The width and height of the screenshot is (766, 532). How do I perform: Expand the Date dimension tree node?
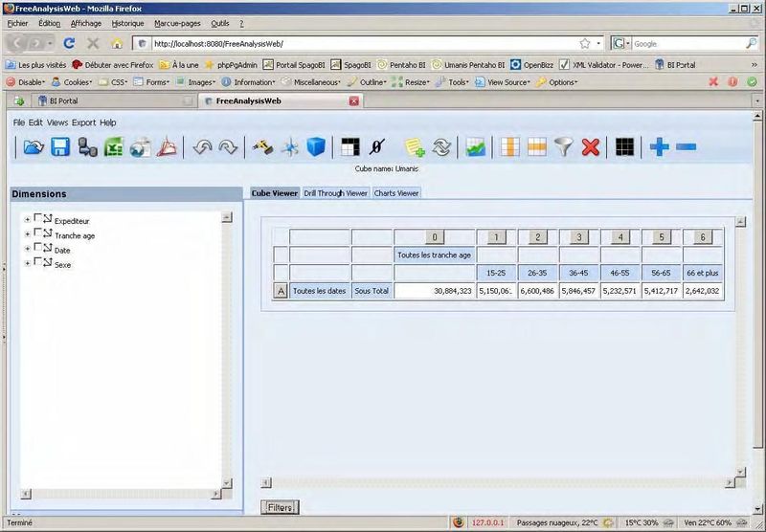27,249
